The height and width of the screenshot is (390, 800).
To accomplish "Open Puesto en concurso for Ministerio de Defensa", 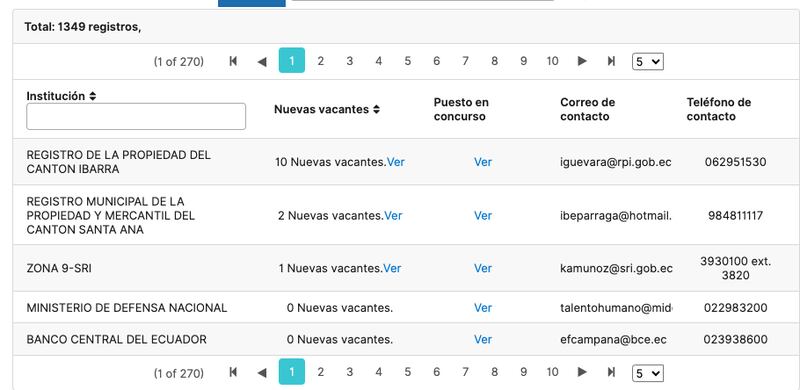I will click(483, 308).
